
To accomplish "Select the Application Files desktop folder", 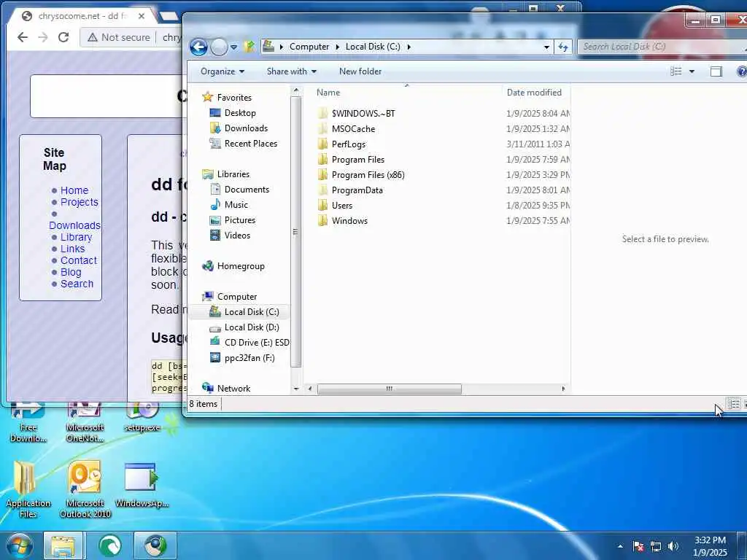I will pyautogui.click(x=28, y=489).
